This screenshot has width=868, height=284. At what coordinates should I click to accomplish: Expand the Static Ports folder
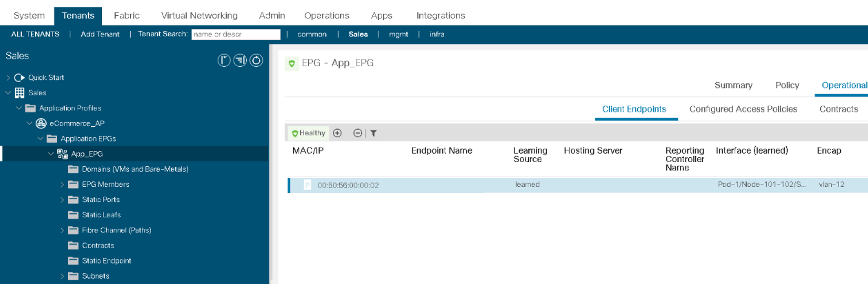(62, 200)
